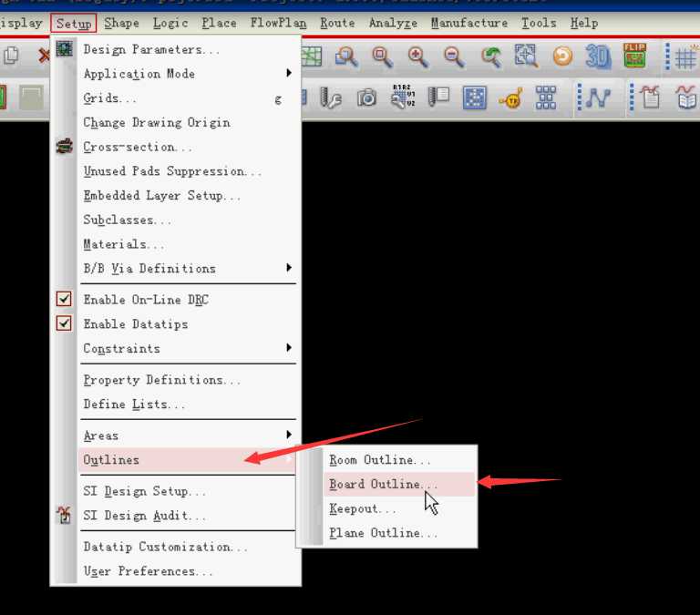Viewport: 700px width, 615px height.
Task: Click the Cross-section stack icon
Action: pos(65,146)
